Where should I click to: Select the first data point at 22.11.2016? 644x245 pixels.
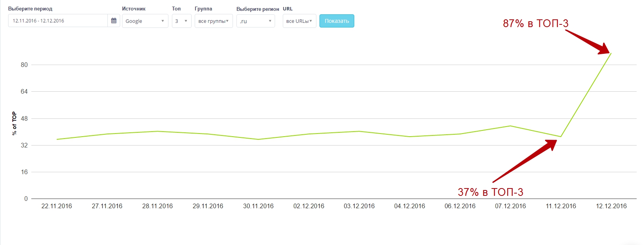[x=57, y=139]
